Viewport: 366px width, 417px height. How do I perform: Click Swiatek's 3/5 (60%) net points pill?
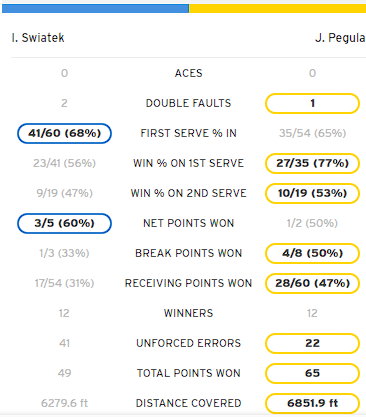pos(64,223)
